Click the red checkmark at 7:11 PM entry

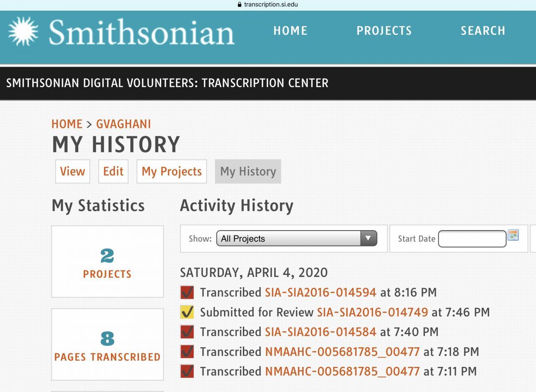click(187, 371)
